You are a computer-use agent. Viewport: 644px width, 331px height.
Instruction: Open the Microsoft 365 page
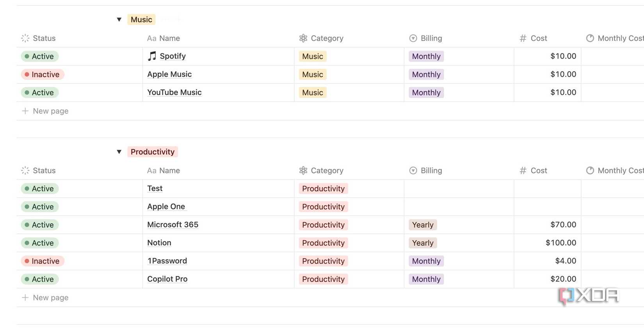[173, 225]
